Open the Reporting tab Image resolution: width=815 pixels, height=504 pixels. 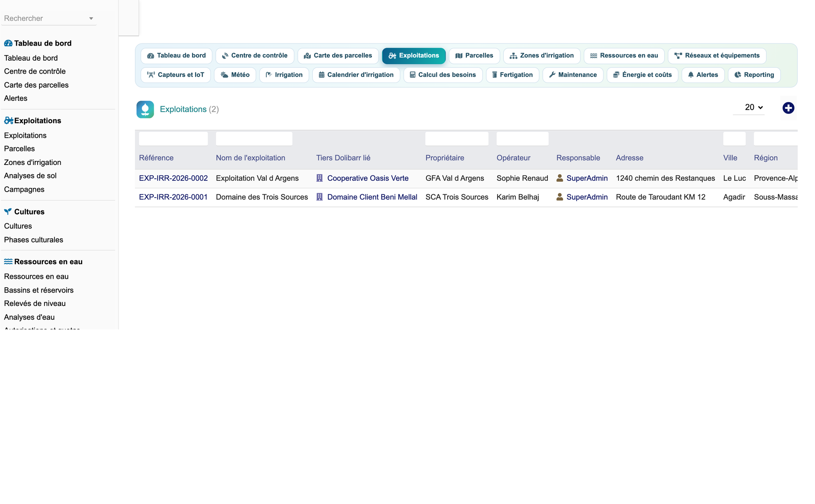pos(754,75)
